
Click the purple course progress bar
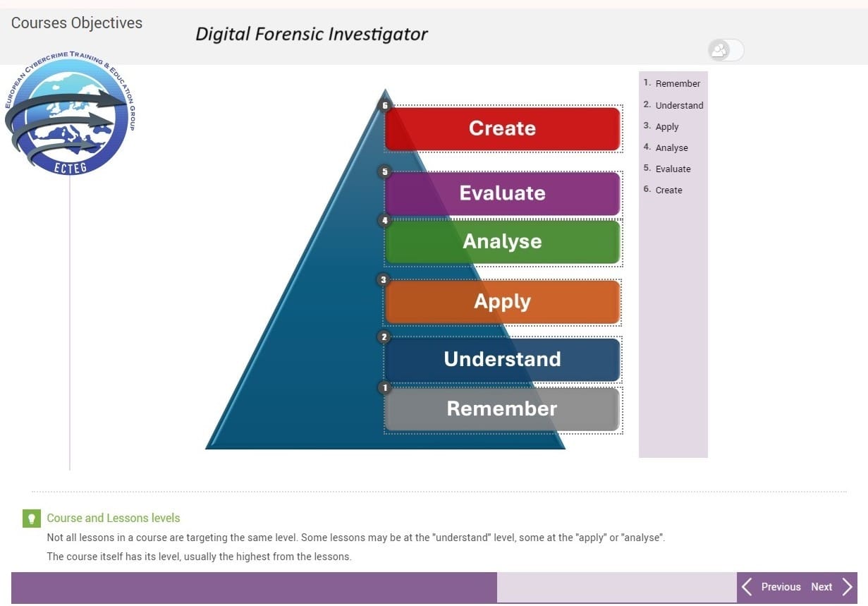(254, 587)
